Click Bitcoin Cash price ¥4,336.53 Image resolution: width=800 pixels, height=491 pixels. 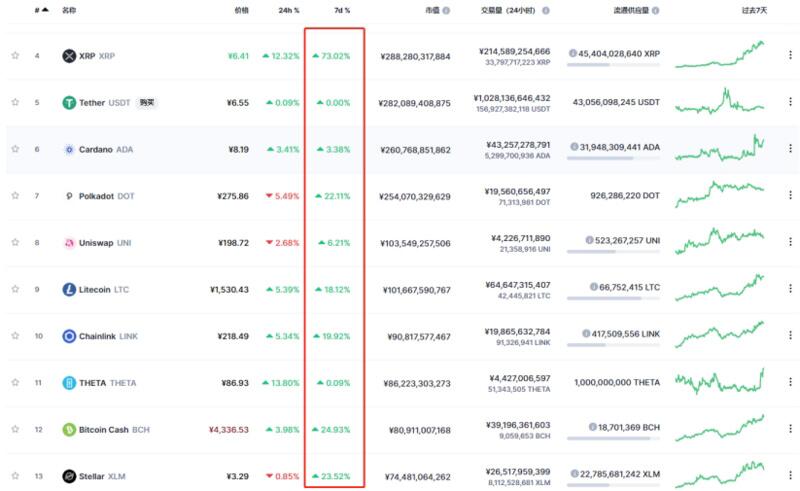tap(229, 430)
